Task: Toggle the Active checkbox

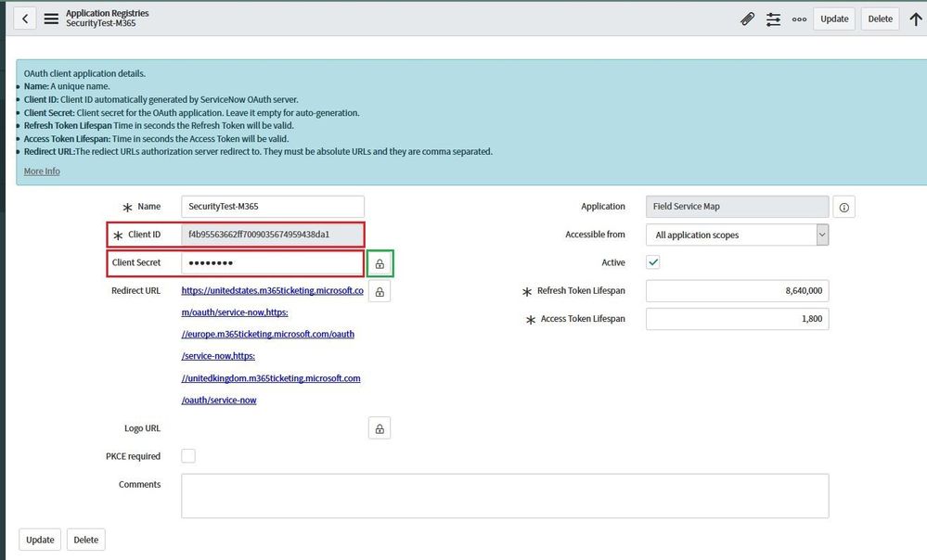Action: tap(652, 262)
